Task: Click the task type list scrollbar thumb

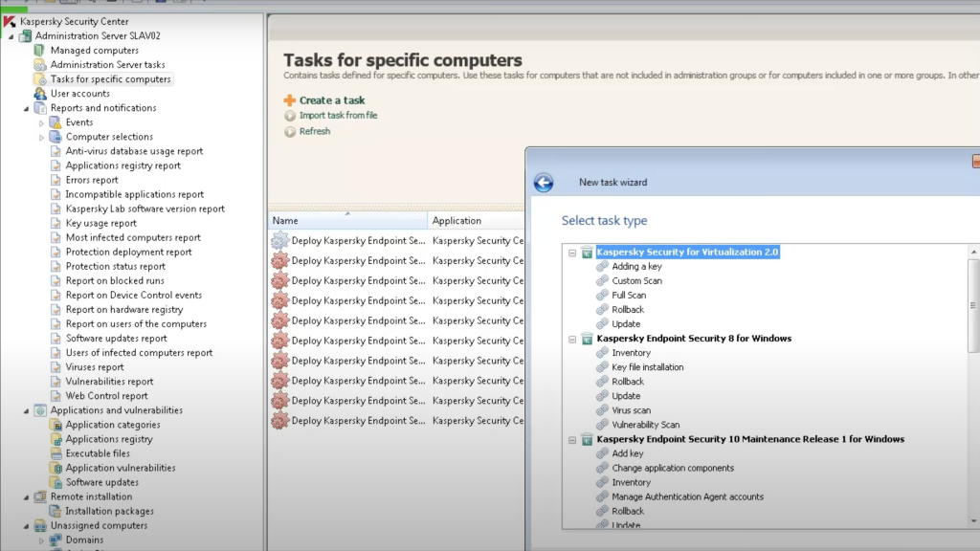Action: tap(973, 305)
